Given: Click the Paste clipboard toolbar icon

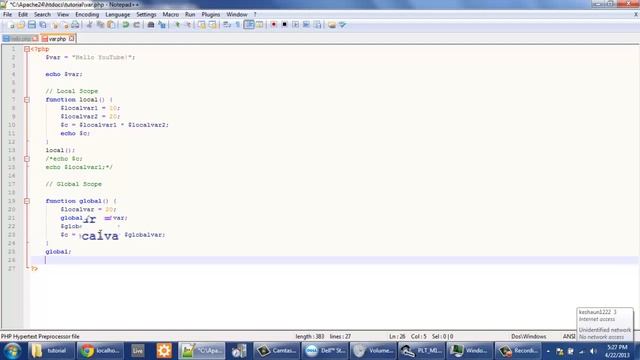Looking at the screenshot, I should (x=111, y=25).
